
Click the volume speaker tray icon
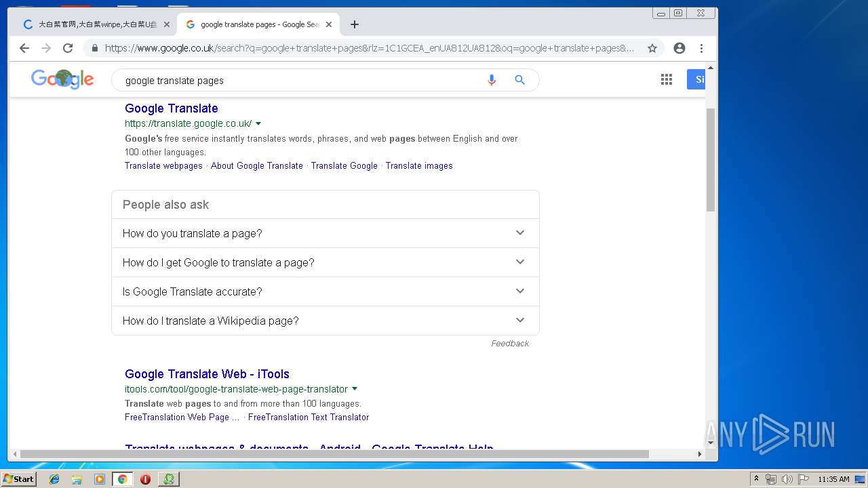(787, 479)
